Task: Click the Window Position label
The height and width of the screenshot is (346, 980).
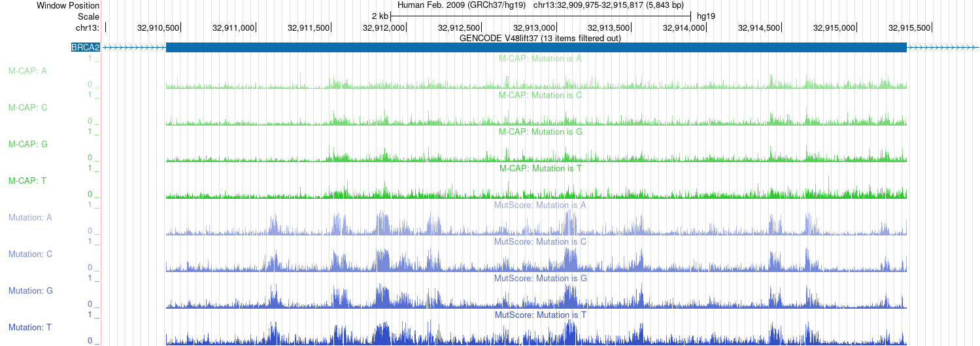Action: pyautogui.click(x=68, y=5)
